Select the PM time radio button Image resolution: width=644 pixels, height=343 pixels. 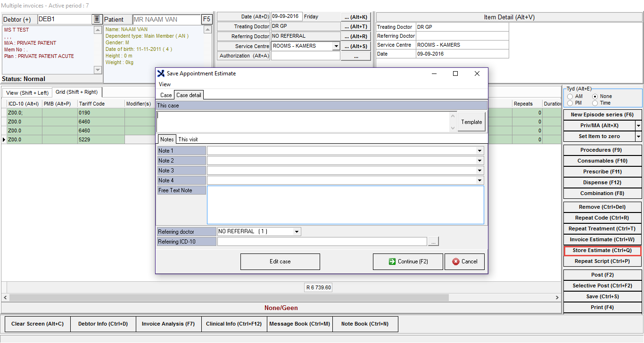coord(570,103)
